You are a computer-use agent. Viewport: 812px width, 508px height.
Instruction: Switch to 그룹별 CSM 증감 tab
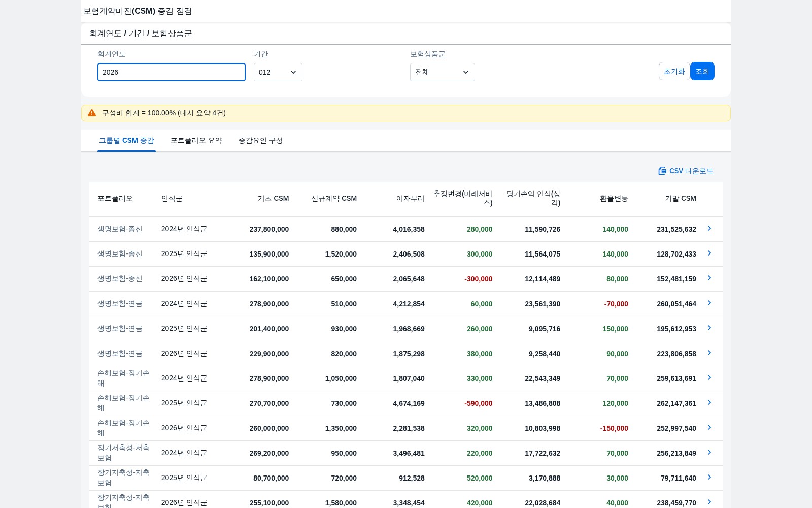(x=126, y=141)
